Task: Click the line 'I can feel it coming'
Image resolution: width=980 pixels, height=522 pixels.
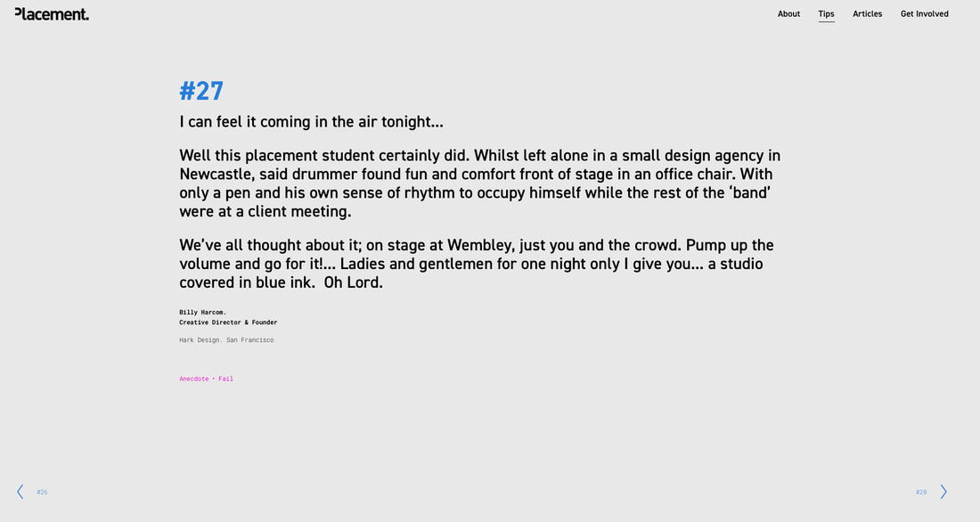Action: (x=311, y=121)
